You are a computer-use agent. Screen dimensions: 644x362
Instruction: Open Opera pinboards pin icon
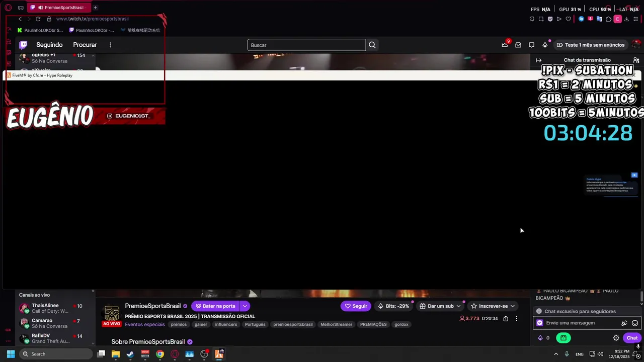pos(532,19)
